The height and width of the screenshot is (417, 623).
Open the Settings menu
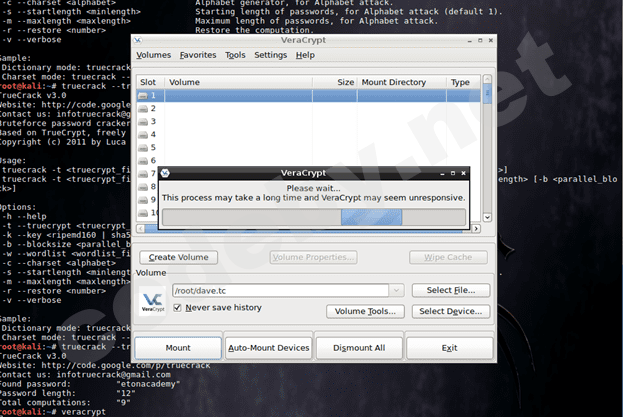click(271, 55)
